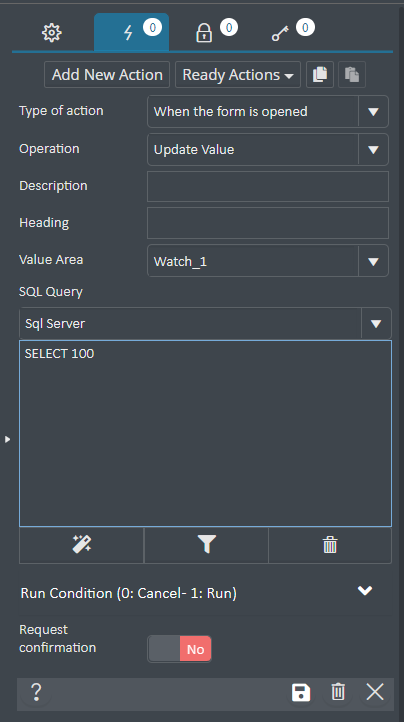Viewport: 404px width, 722px height.
Task: Click into the Description input field
Action: [x=268, y=186]
